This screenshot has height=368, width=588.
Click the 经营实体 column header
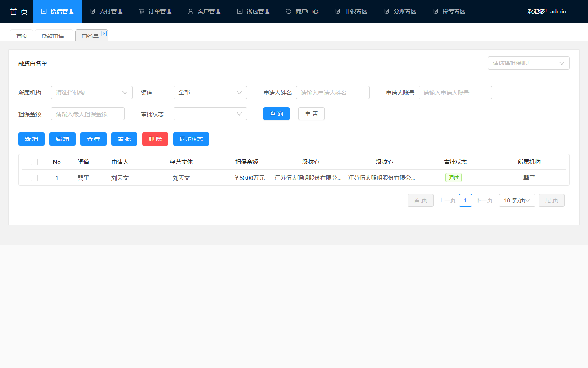pos(181,162)
